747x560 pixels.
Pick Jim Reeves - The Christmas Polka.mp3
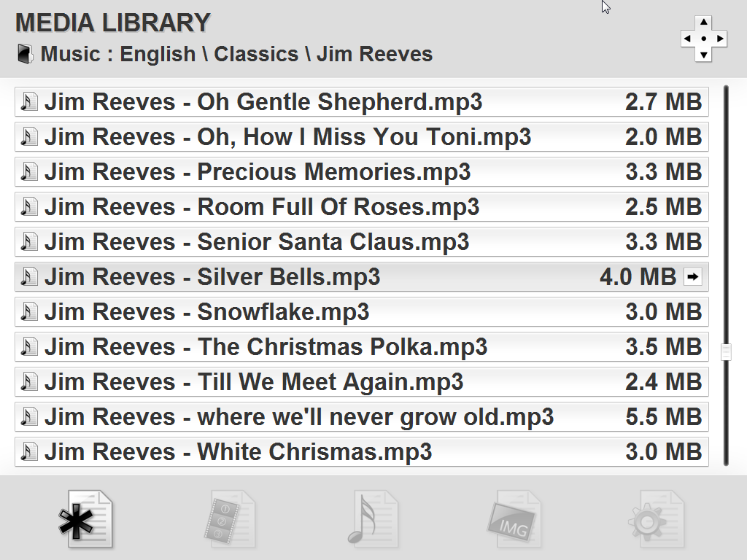pos(362,346)
